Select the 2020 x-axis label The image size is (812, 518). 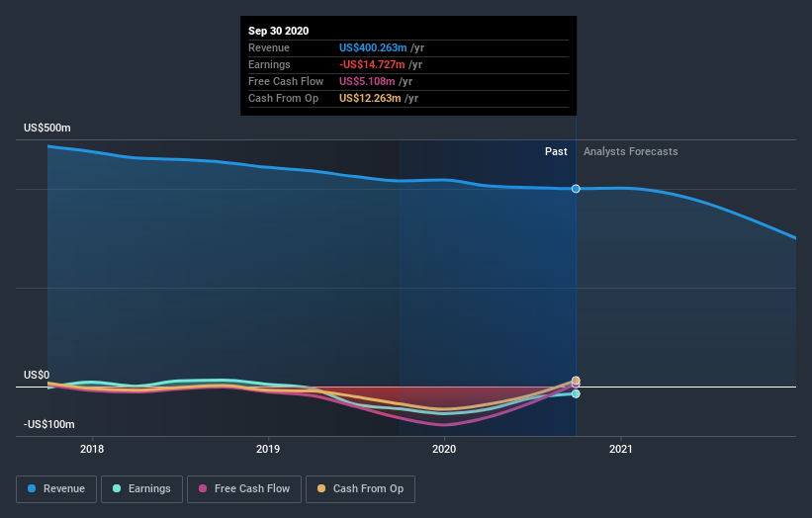pyautogui.click(x=444, y=449)
